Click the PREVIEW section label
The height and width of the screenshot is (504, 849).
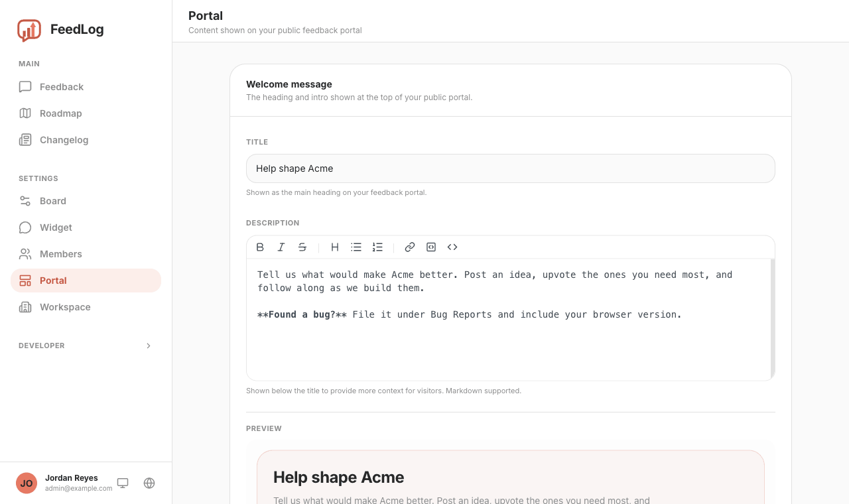tap(264, 428)
